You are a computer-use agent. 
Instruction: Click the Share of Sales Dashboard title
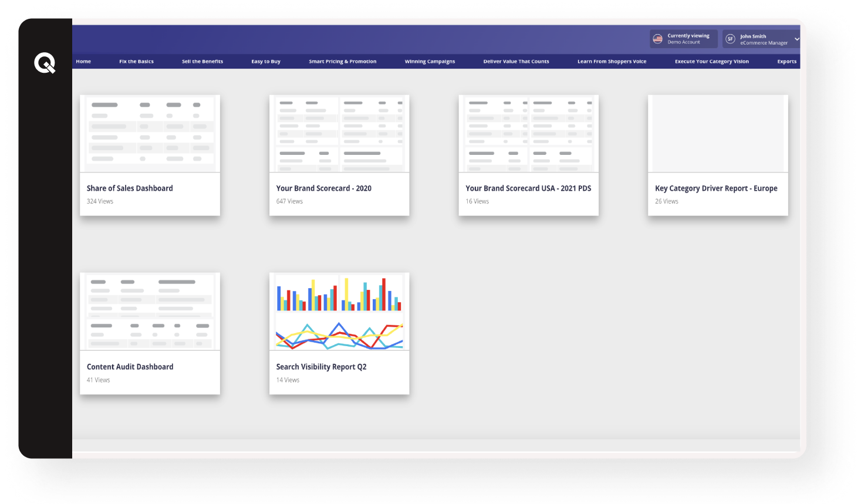130,188
